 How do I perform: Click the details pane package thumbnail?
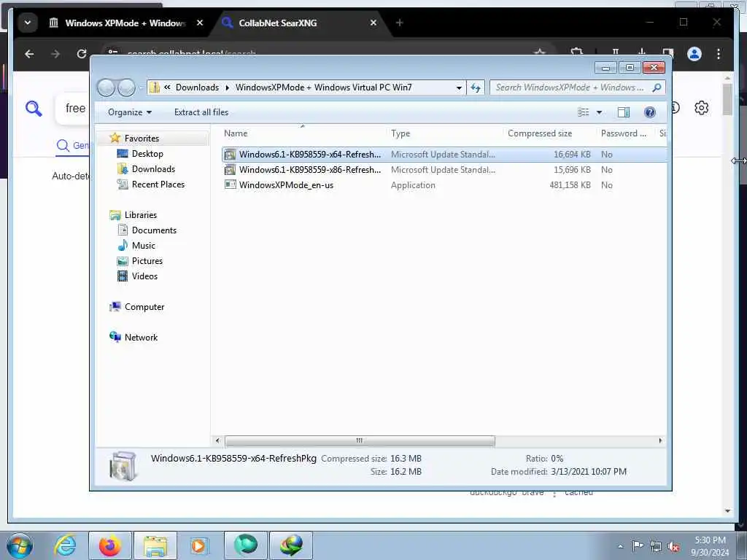[x=123, y=466]
